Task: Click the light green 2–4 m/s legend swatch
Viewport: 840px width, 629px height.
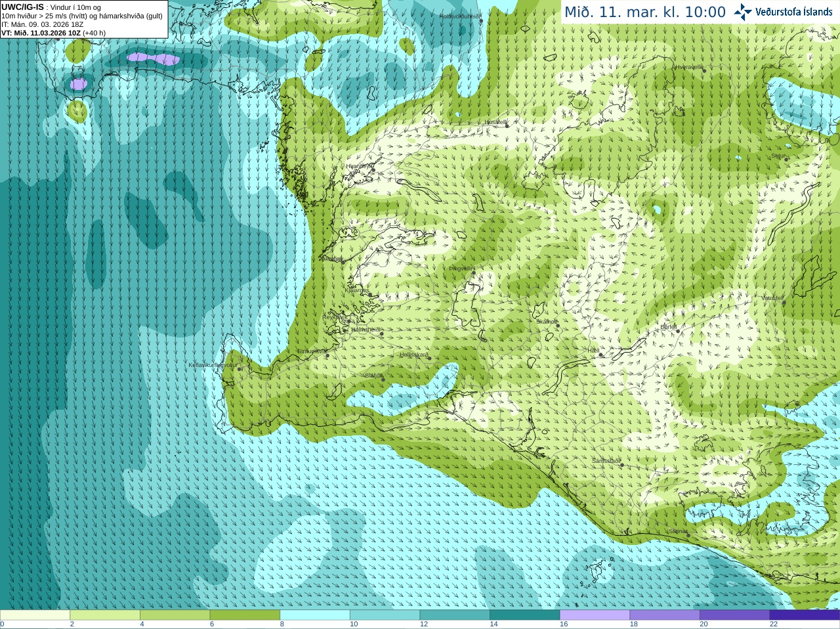Action: [x=105, y=615]
